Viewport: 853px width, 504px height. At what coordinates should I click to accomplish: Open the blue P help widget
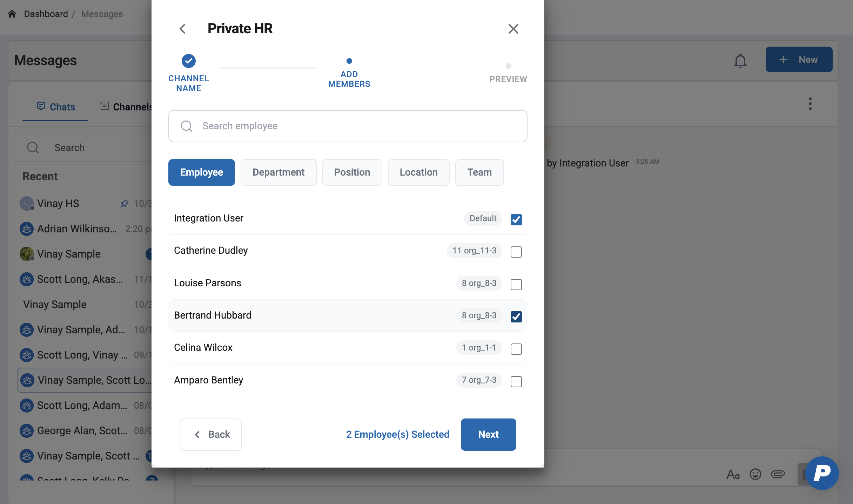pos(822,473)
